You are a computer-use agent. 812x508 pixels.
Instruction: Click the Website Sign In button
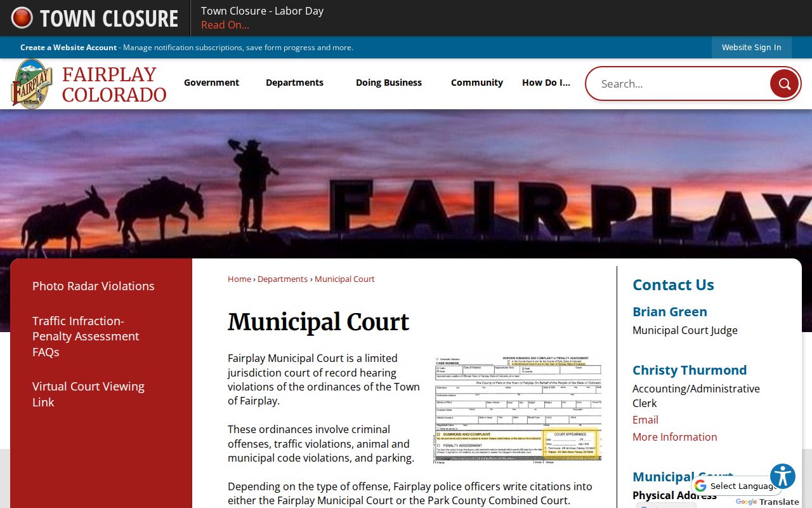[x=751, y=47]
